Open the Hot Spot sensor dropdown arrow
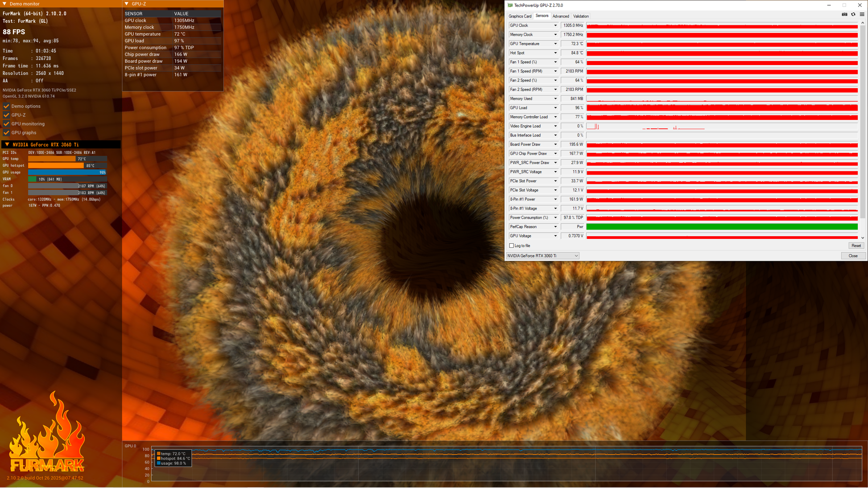Screen dimensions: 868x488 tap(555, 53)
